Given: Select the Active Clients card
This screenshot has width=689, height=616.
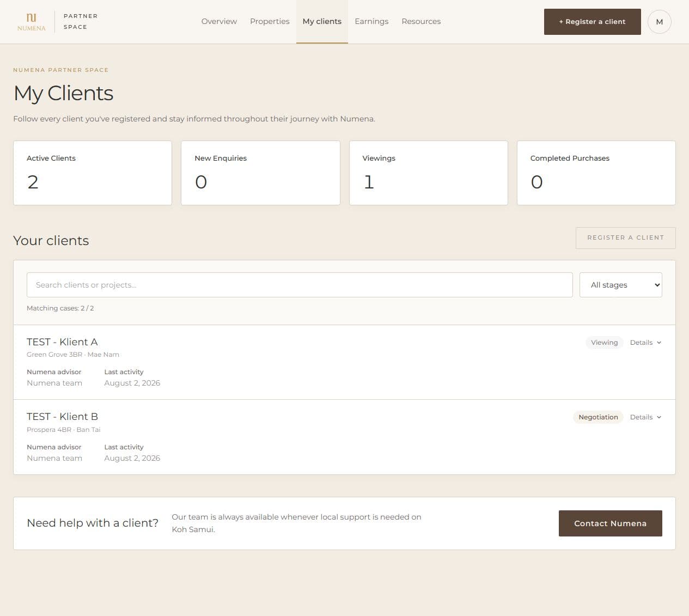Looking at the screenshot, I should point(93,173).
